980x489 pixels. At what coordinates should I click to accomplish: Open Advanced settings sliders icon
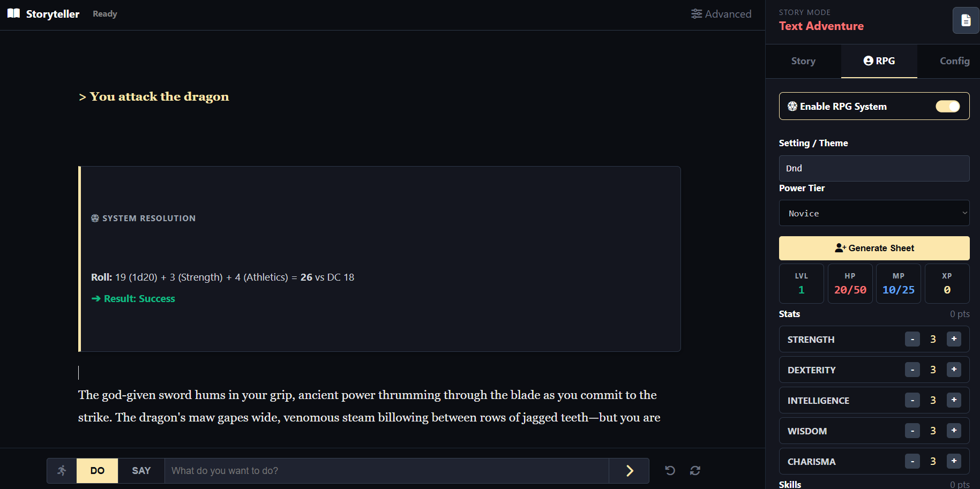pos(697,14)
